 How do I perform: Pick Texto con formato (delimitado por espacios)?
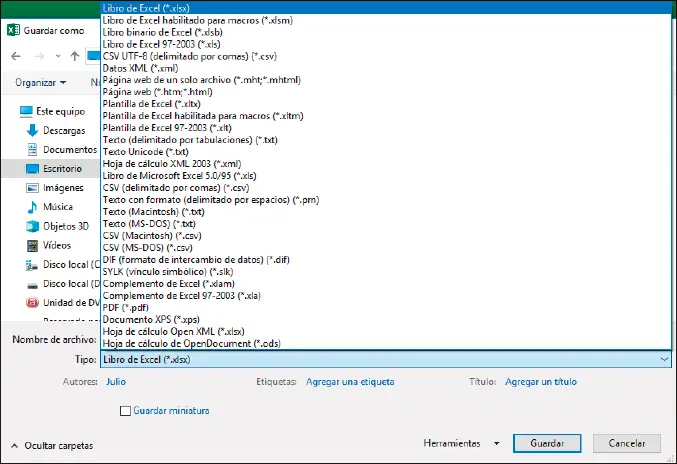click(386, 200)
